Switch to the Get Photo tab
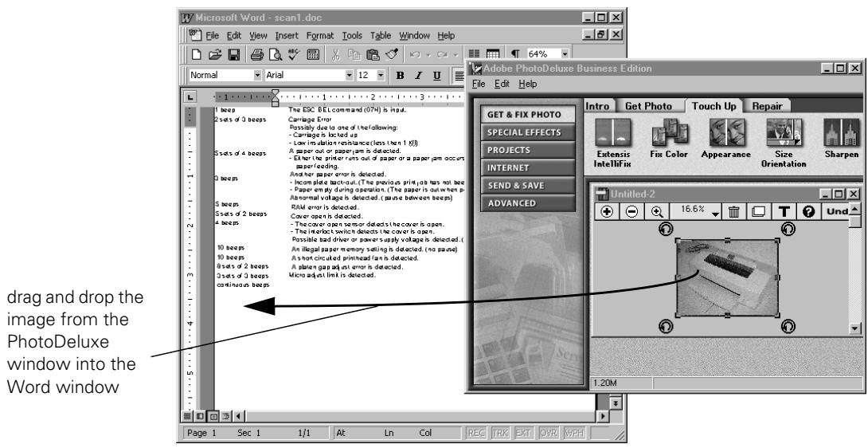 [x=648, y=106]
